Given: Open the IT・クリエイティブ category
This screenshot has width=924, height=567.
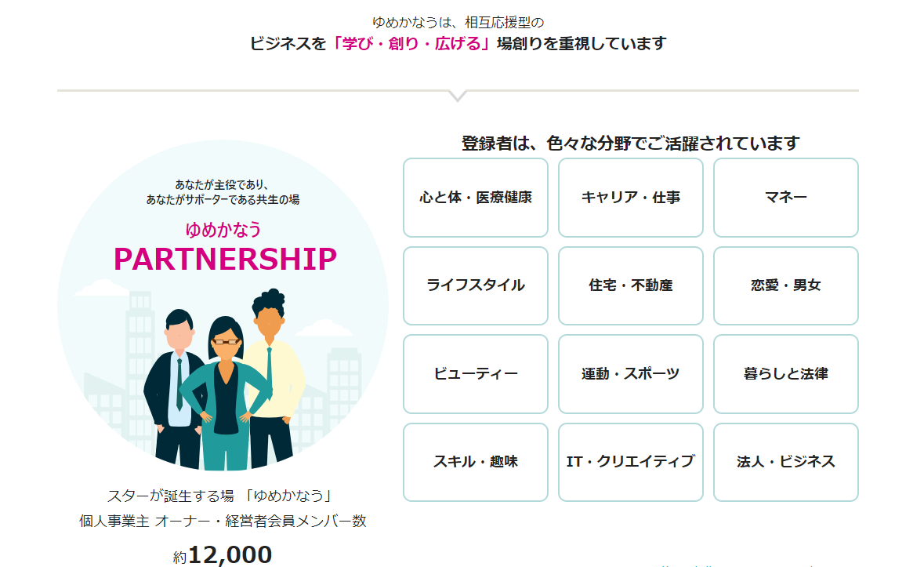Looking at the screenshot, I should (631, 462).
